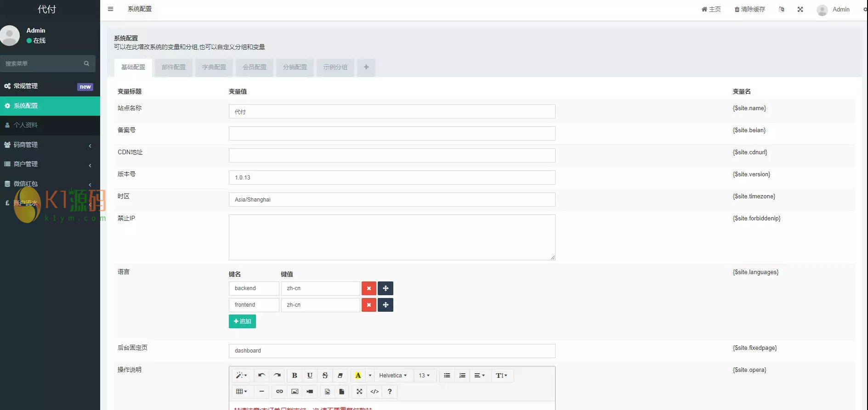Viewport: 868px width, 410px height.
Task: Toggle the sidebar hamburger menu
Action: pos(110,9)
